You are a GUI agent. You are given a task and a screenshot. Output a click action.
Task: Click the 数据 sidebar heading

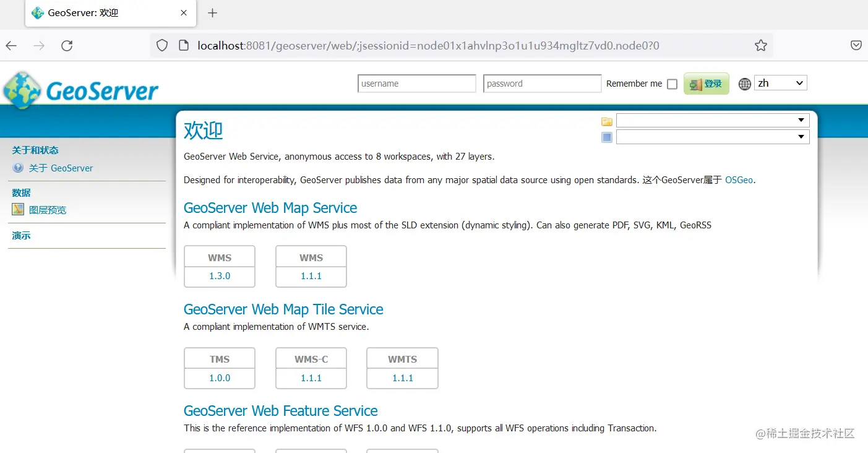pos(21,193)
